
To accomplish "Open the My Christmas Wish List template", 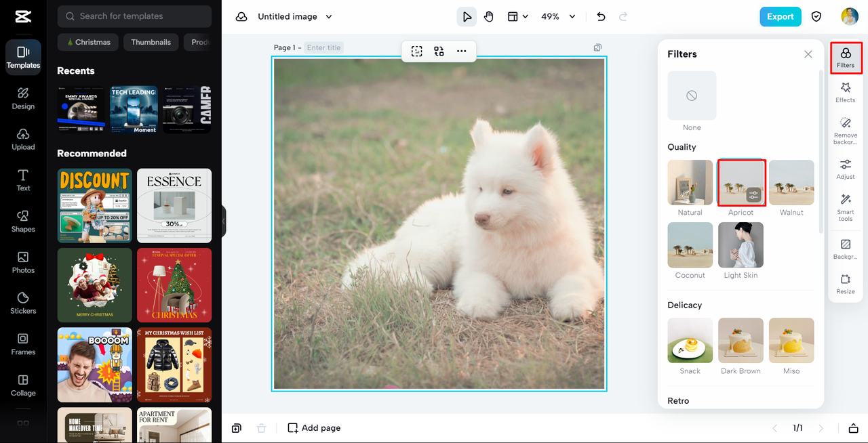I will pyautogui.click(x=174, y=364).
